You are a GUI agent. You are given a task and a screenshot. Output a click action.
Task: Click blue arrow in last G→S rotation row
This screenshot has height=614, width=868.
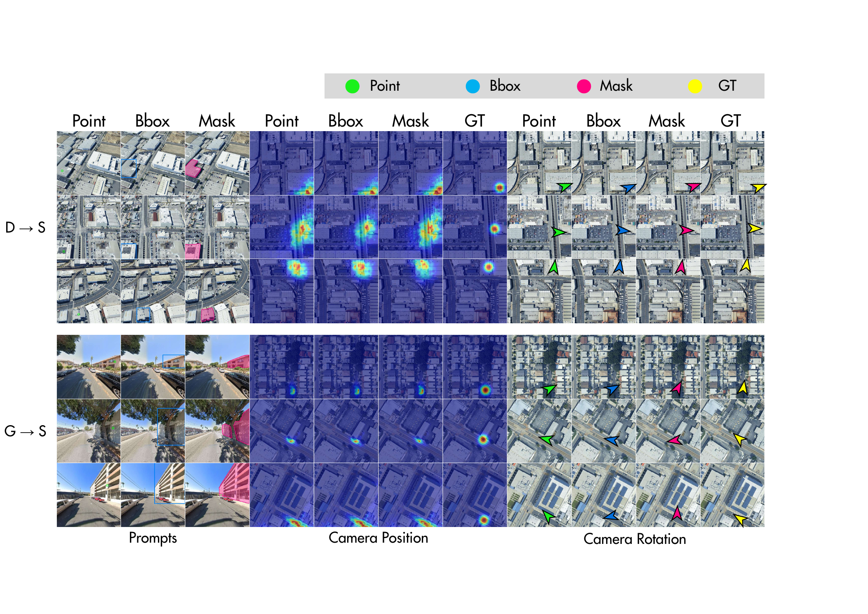click(x=611, y=515)
